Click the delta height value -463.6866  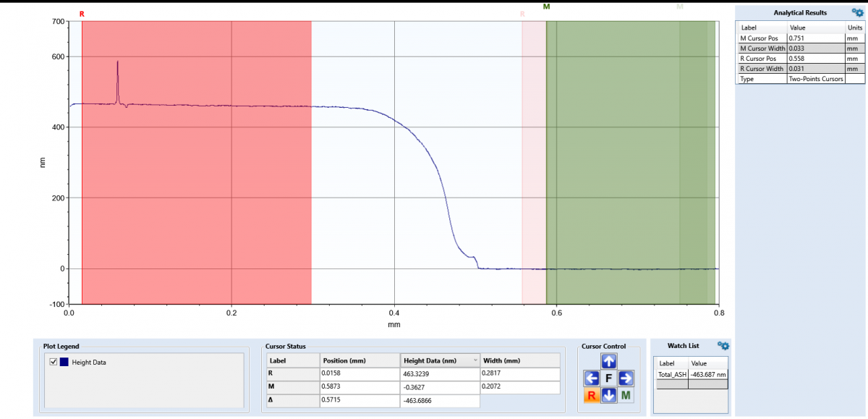coord(440,400)
